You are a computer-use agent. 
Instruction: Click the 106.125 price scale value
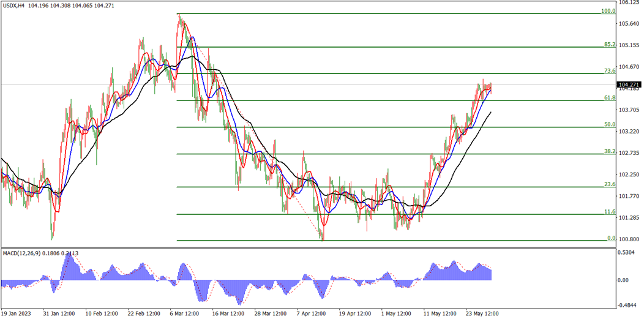click(629, 2)
